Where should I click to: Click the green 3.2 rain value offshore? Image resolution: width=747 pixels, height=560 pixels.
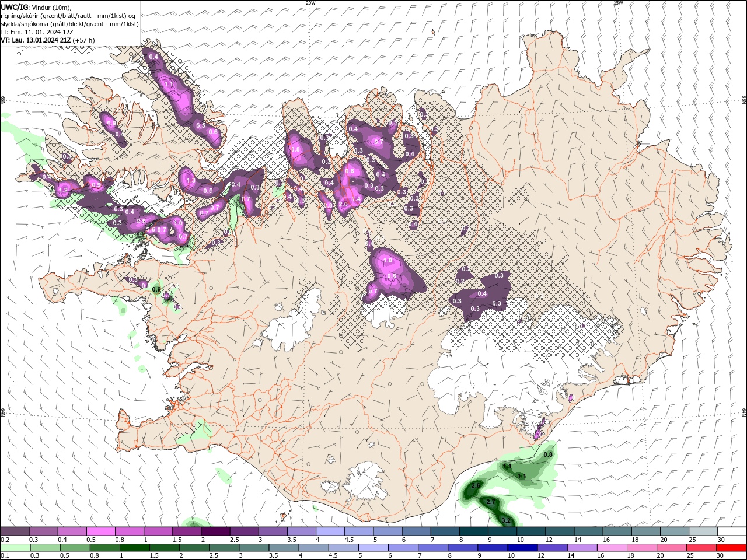506,520
